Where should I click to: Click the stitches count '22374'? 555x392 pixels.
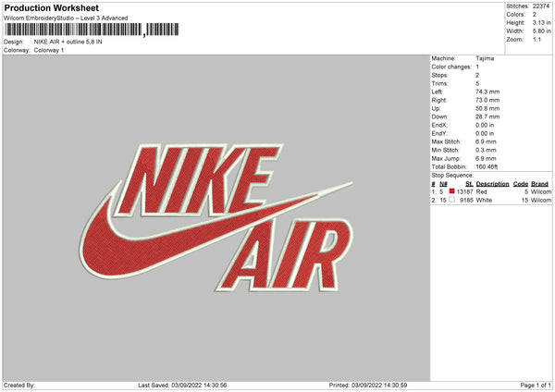click(541, 6)
